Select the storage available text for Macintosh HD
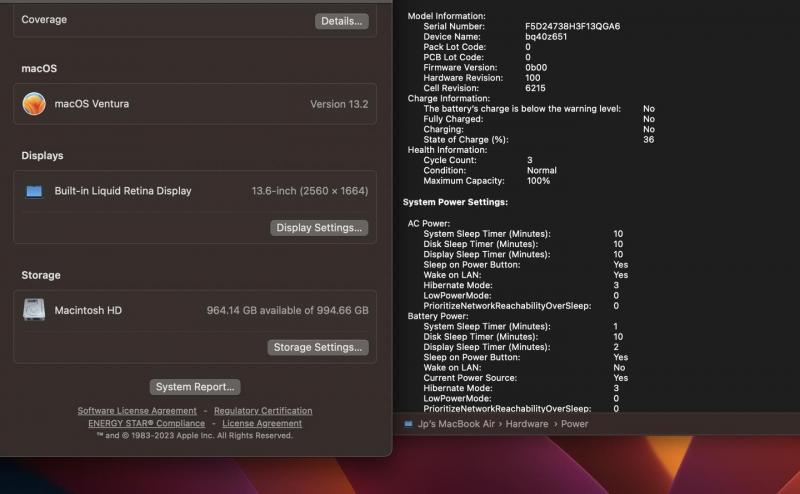 click(x=287, y=311)
